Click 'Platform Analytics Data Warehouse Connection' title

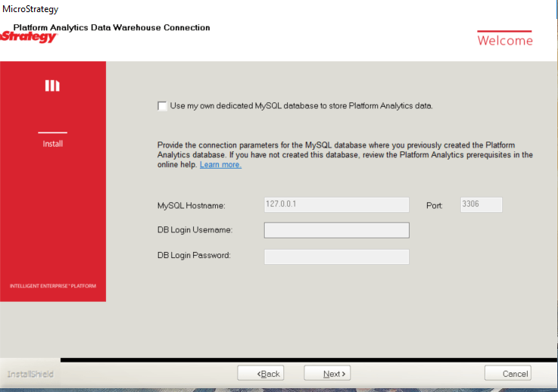111,27
